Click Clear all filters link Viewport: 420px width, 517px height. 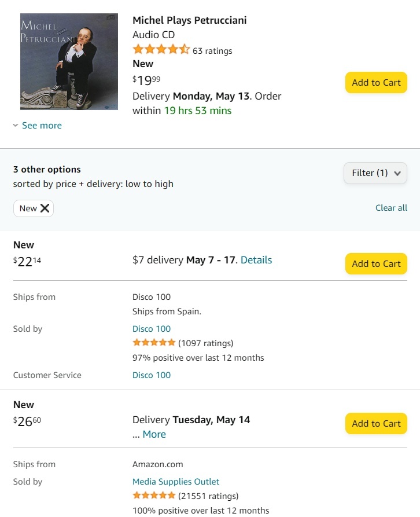coord(391,208)
